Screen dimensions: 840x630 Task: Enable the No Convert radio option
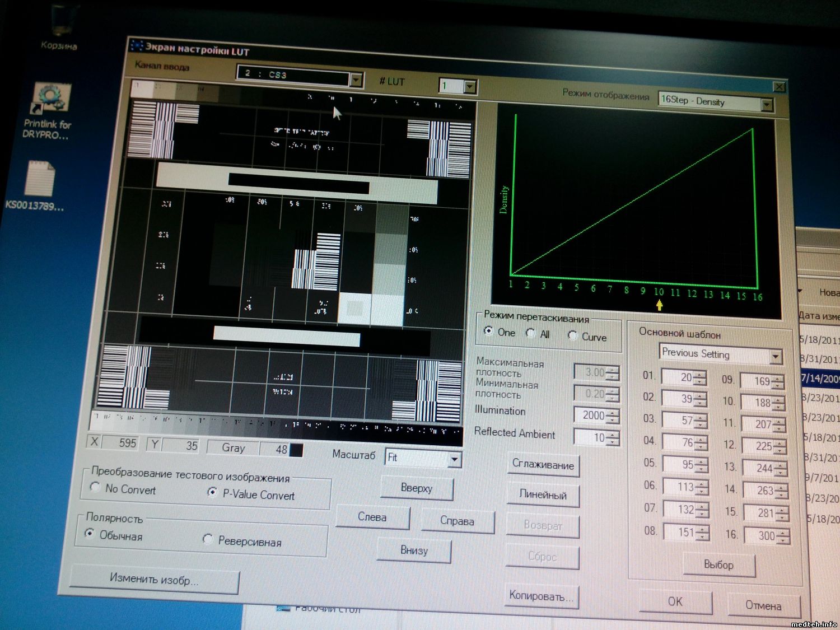tap(95, 487)
